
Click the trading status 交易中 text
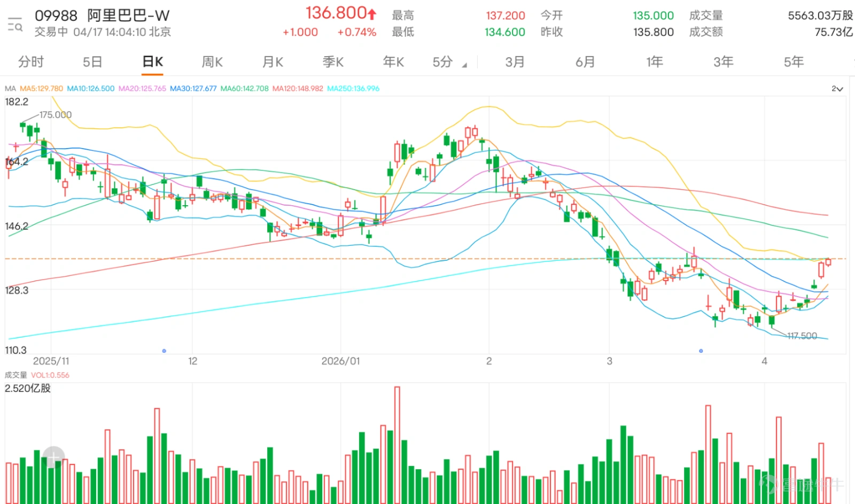click(51, 32)
